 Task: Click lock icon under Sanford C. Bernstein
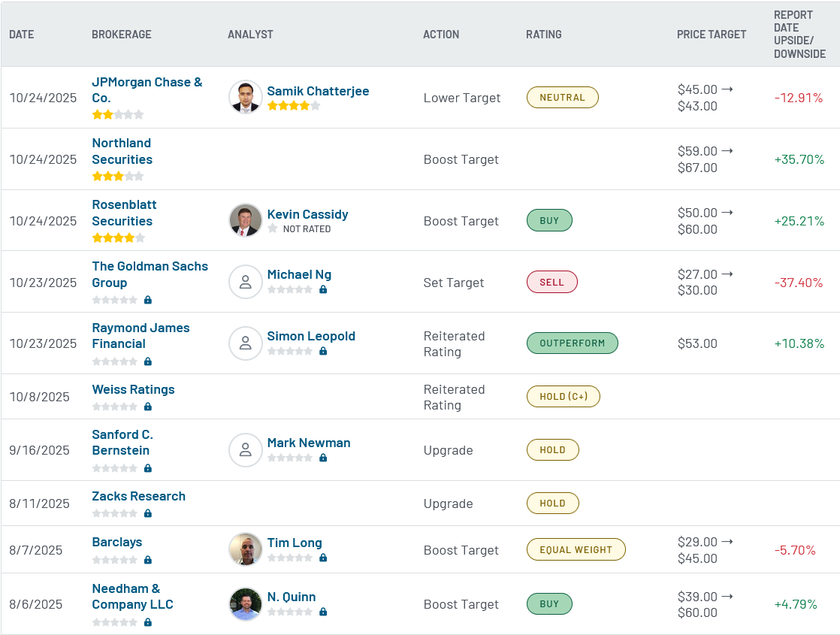pyautogui.click(x=148, y=468)
